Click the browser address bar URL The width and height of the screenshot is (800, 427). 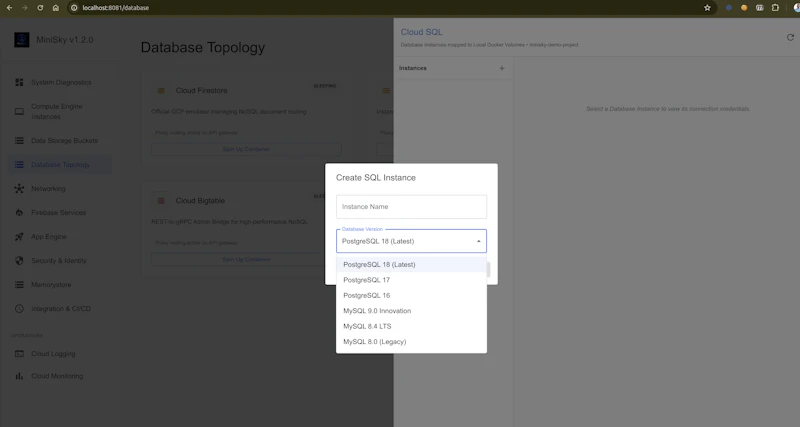(x=116, y=8)
